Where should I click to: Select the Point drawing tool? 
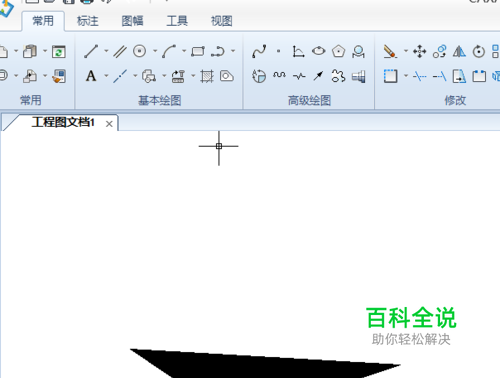(279, 51)
